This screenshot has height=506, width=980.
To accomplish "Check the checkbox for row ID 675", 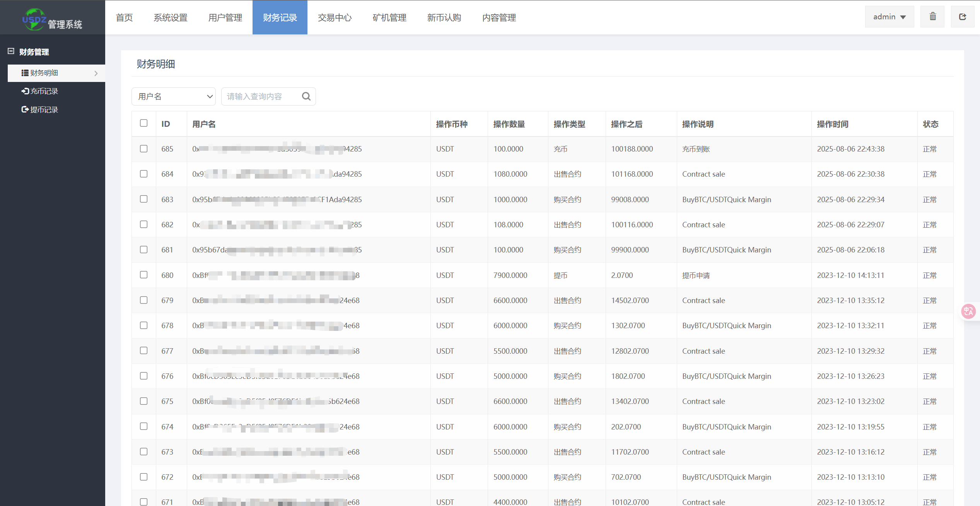I will click(144, 401).
